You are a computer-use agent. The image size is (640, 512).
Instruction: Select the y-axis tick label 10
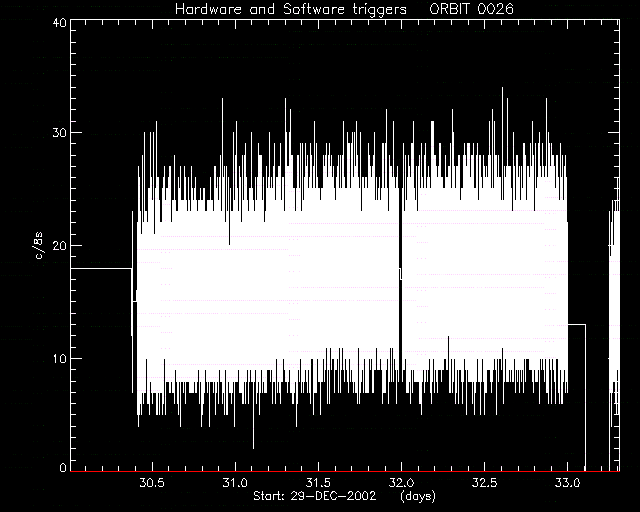[x=60, y=358]
